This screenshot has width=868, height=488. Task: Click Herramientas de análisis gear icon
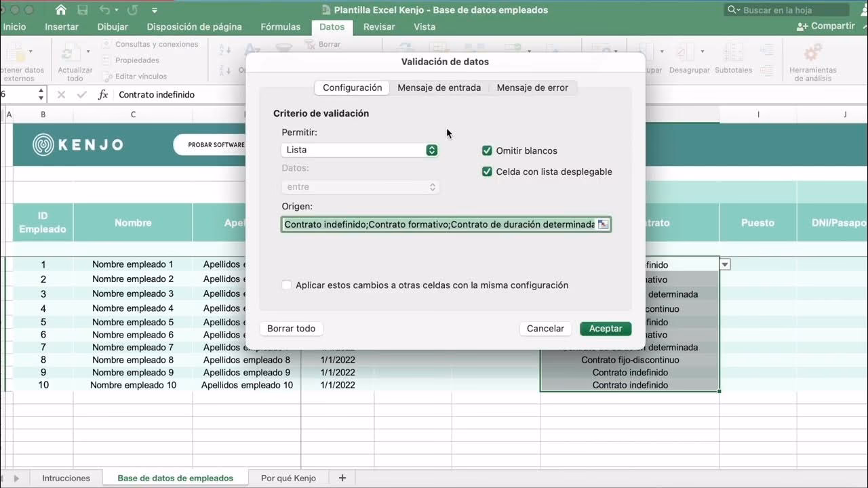(812, 52)
